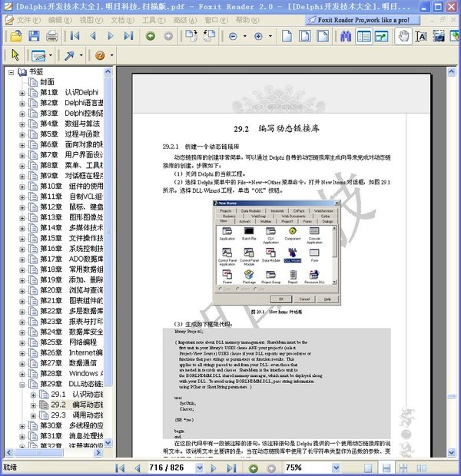Go to last page in top toolbar
This screenshot has height=476, width=461.
pyautogui.click(x=128, y=36)
